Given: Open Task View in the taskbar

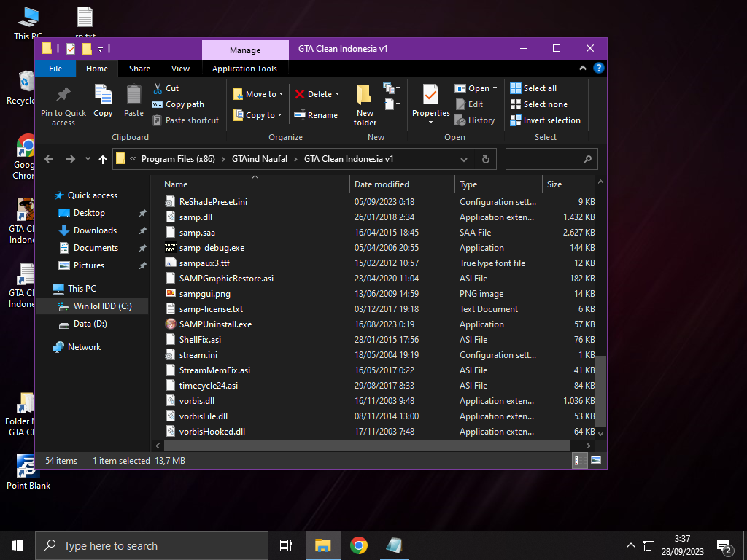Looking at the screenshot, I should [x=285, y=545].
